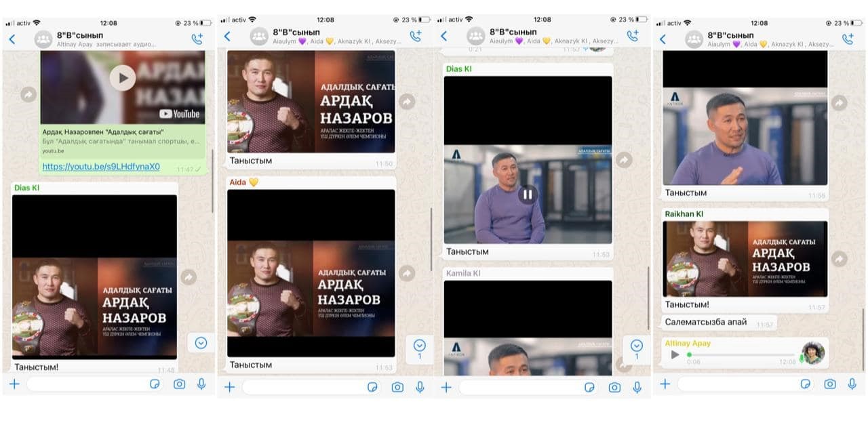The width and height of the screenshot is (868, 429).
Task: Tap the microphone icon in the third chat screen
Action: 637,387
